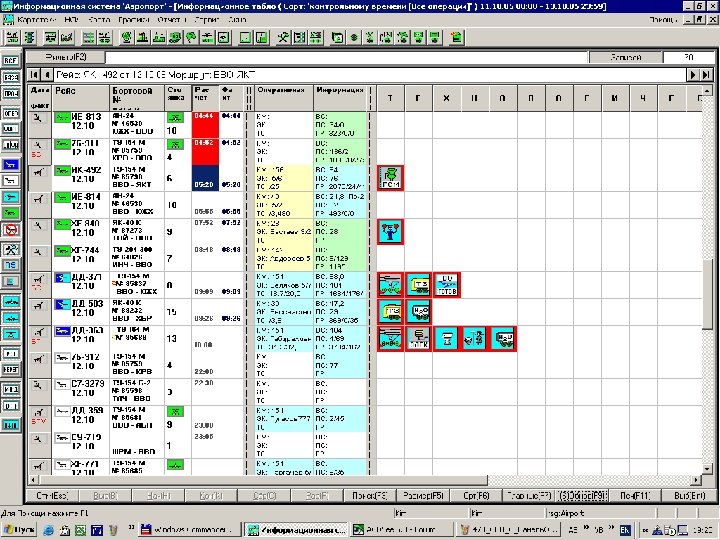Click the red no-entry icon in left sidebar
Viewport: 720px width, 540px height.
[x=11, y=230]
